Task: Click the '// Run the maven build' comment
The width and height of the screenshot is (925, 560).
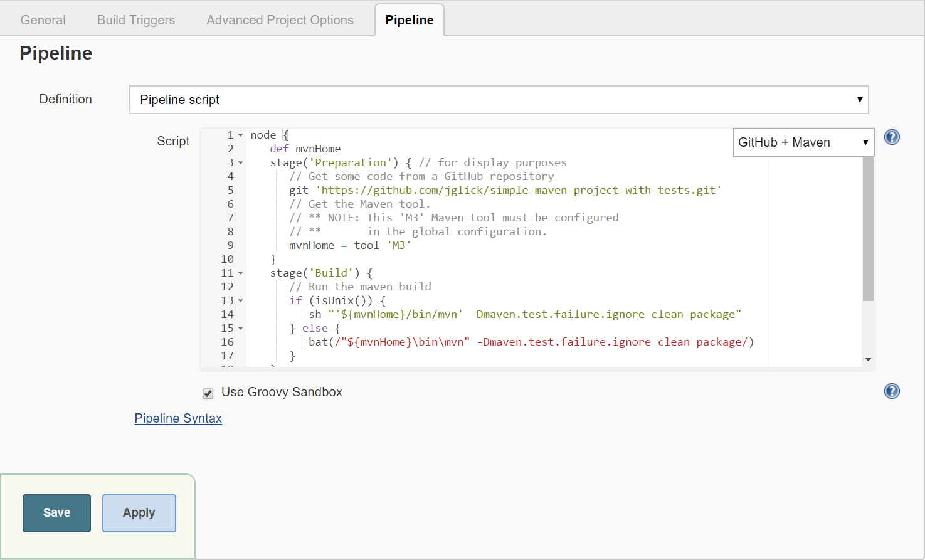Action: (x=360, y=287)
